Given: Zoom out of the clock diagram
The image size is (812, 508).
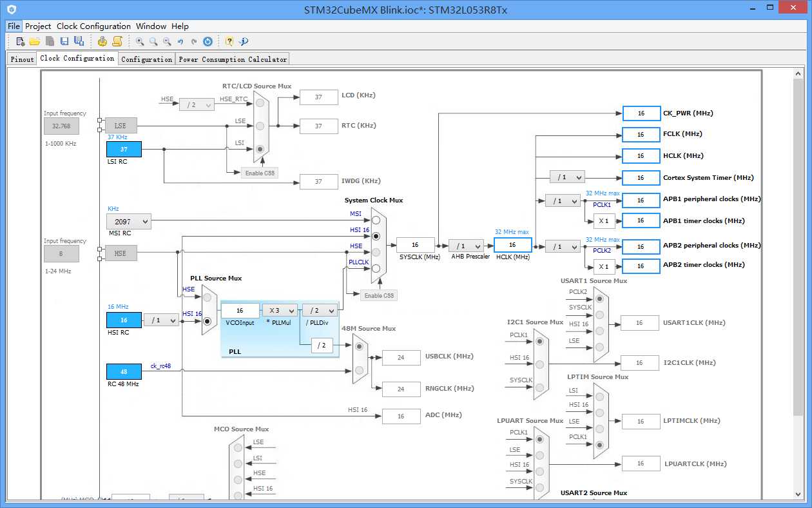Looking at the screenshot, I should (167, 41).
